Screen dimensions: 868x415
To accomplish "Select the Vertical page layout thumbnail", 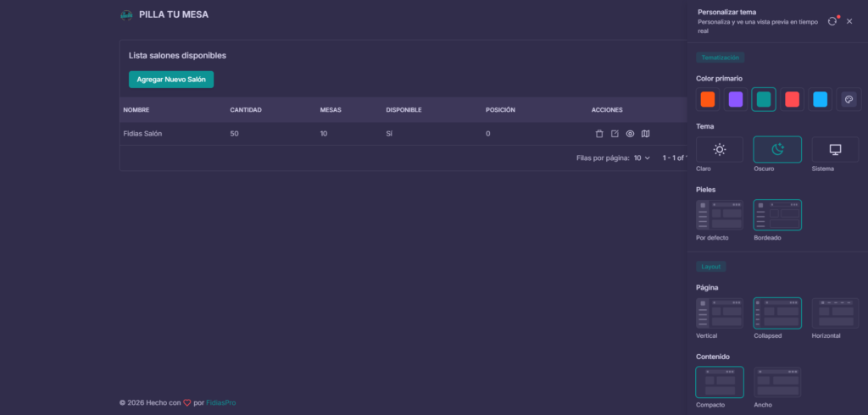I will [x=719, y=313].
